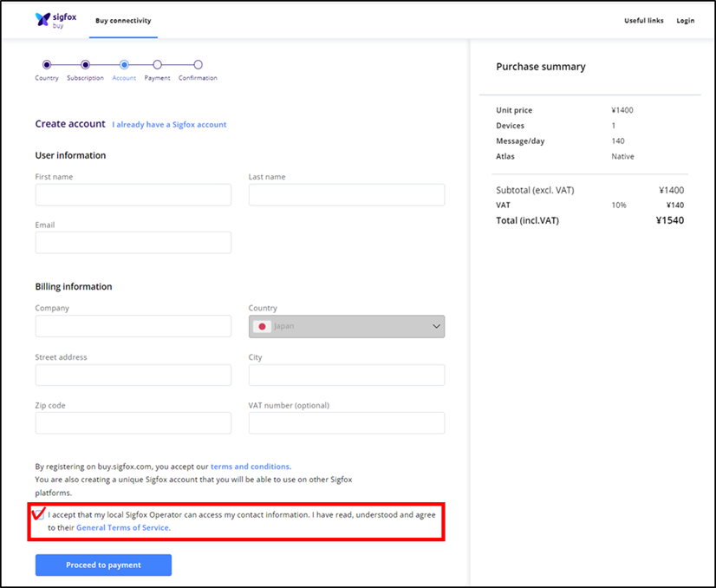Expand the Country list chevron arrow
The image size is (716, 588).
coord(436,326)
